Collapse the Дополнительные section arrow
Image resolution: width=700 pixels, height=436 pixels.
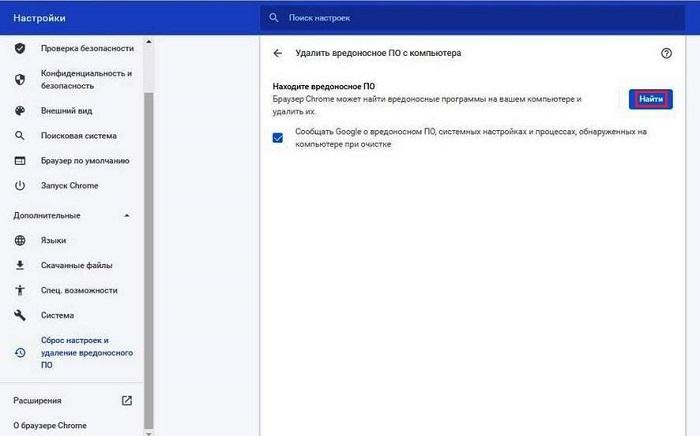tap(127, 216)
